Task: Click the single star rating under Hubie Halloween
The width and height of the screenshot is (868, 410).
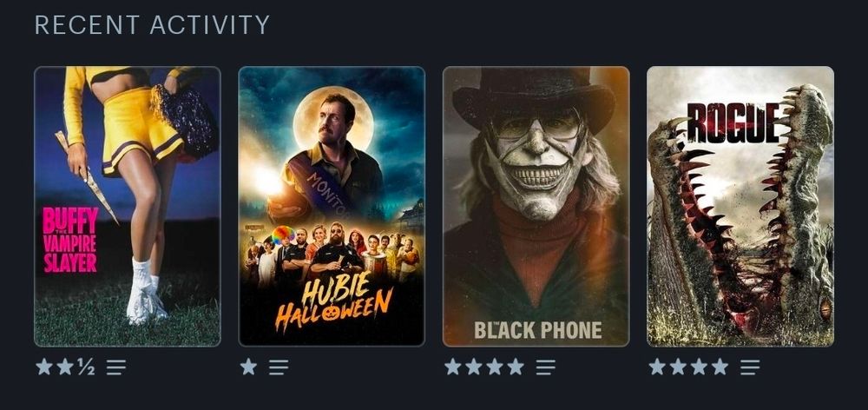Action: tap(248, 367)
